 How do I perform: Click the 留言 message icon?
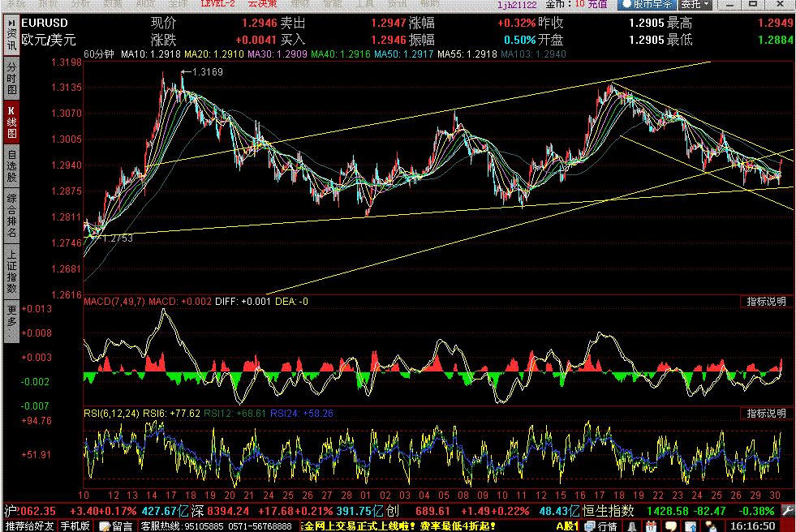point(116,526)
